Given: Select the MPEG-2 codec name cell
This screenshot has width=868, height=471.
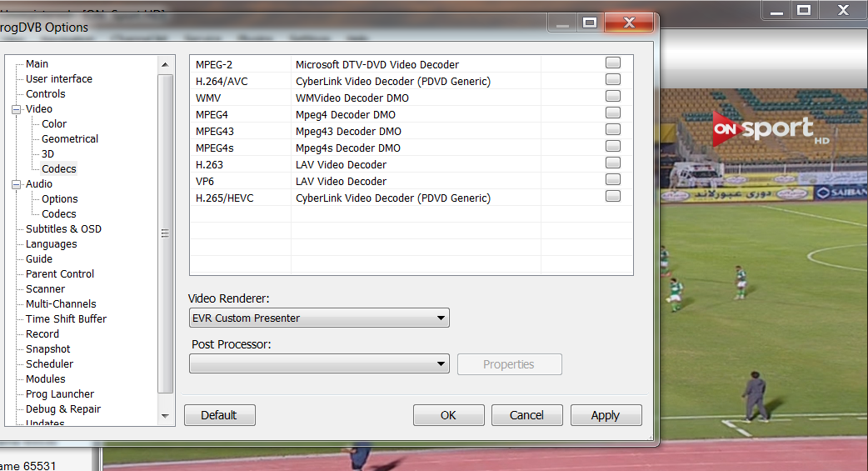Looking at the screenshot, I should pos(241,64).
